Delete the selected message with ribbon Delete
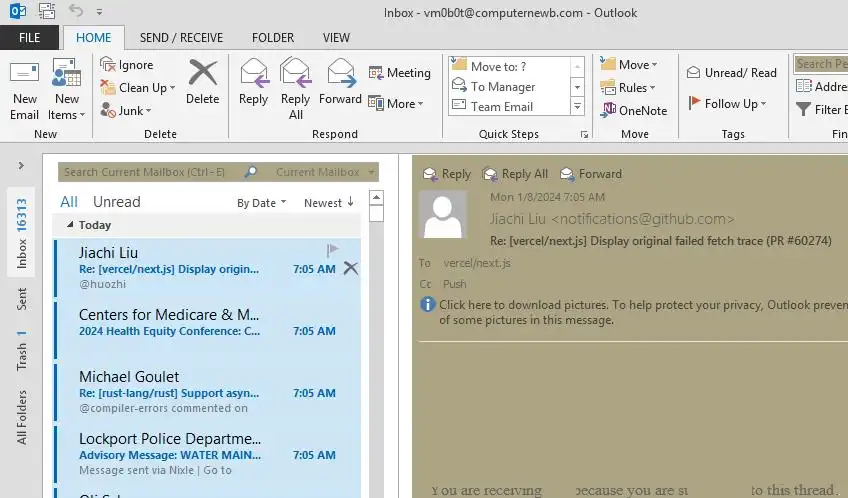The width and height of the screenshot is (848, 498). pos(203,82)
